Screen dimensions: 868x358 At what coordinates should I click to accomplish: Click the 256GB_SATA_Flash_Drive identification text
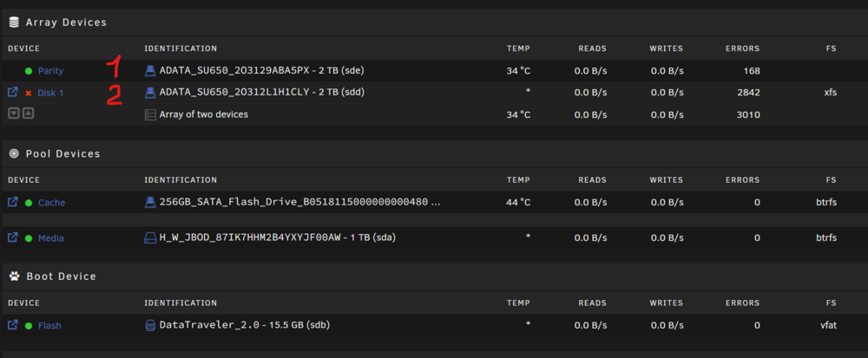point(300,203)
